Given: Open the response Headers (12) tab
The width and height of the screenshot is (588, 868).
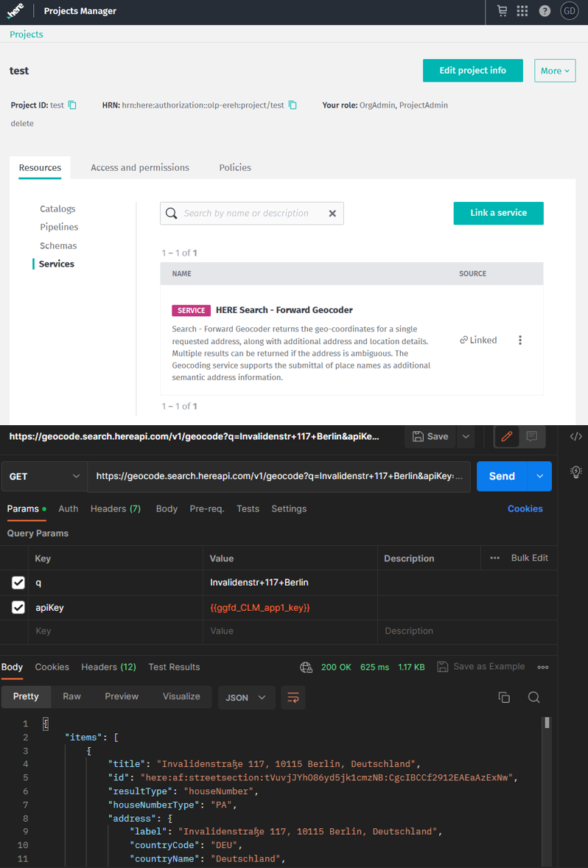Looking at the screenshot, I should click(108, 667).
